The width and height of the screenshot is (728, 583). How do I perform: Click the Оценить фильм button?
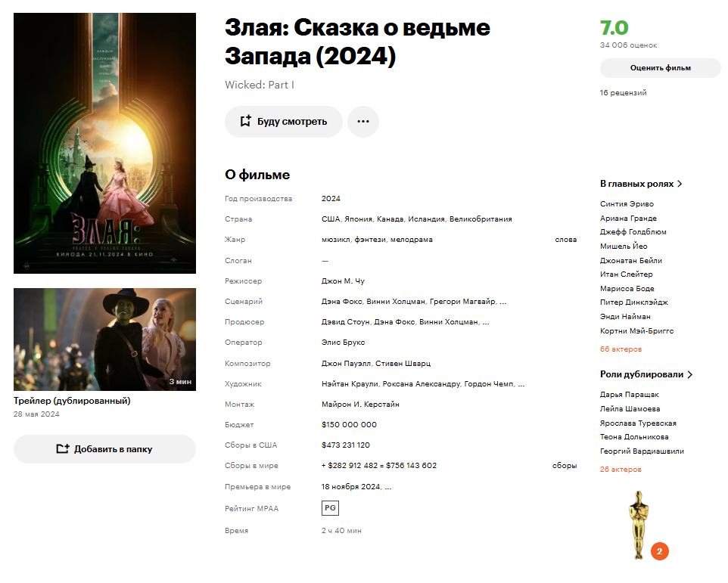660,68
